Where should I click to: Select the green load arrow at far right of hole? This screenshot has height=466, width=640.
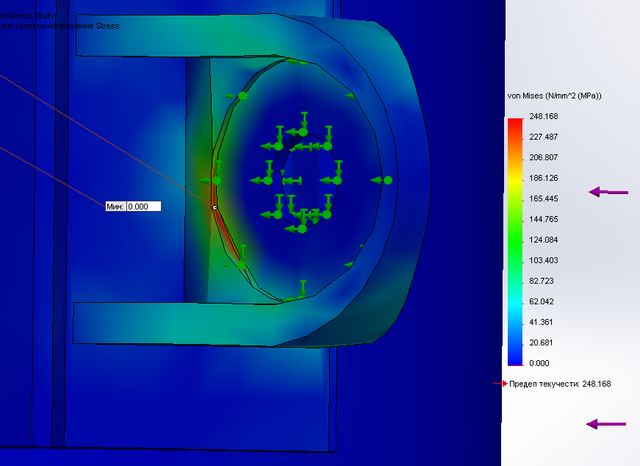(x=380, y=180)
